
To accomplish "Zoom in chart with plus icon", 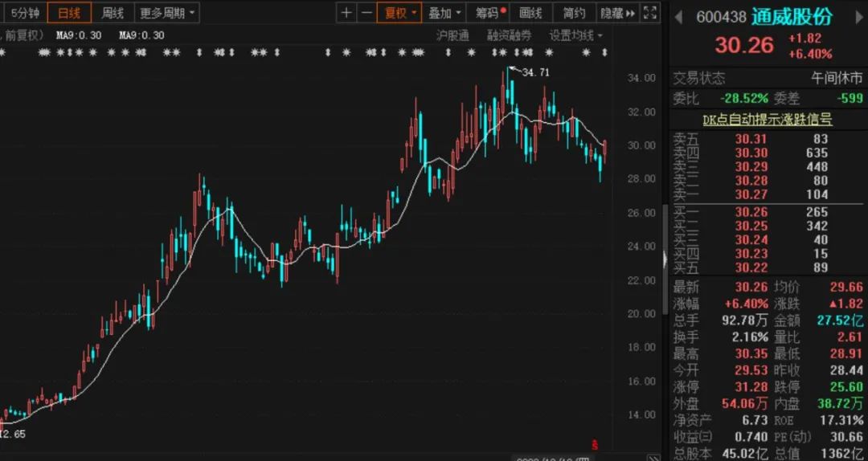I will tap(346, 13).
